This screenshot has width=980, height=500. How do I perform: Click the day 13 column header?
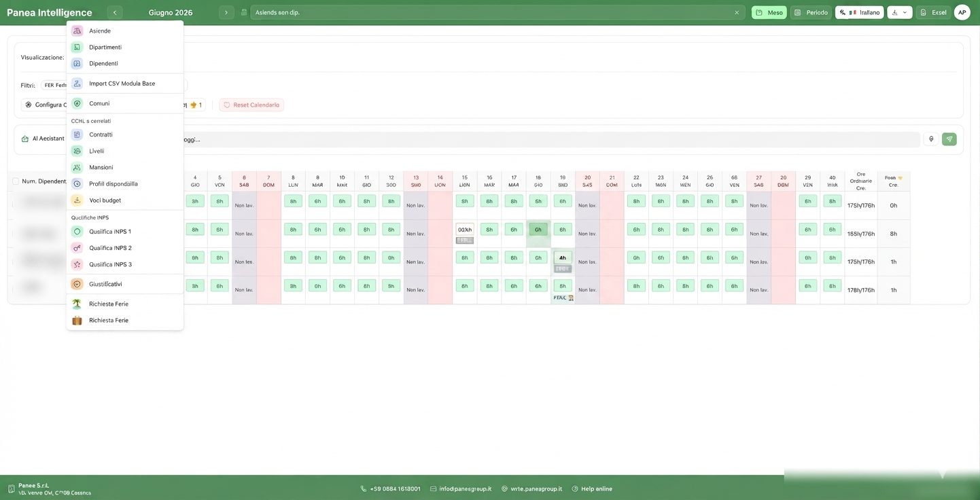[416, 181]
